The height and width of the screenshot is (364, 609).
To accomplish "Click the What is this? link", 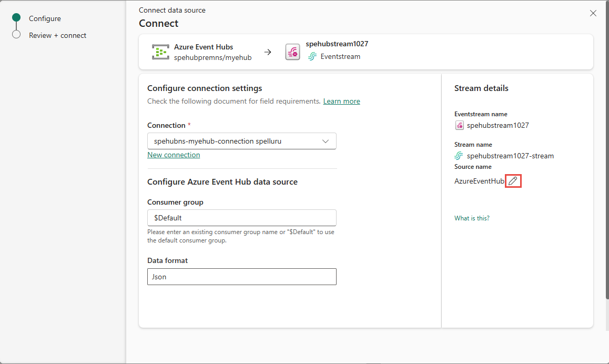I will coord(472,218).
